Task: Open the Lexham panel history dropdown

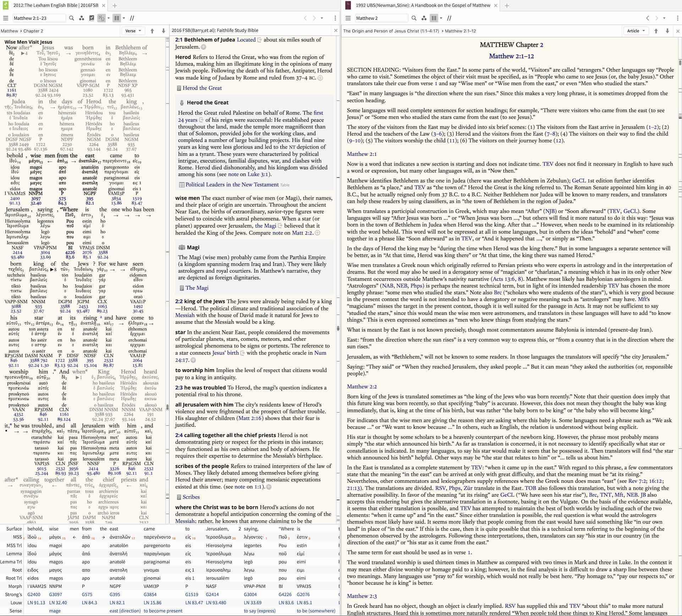Action: 322,18
